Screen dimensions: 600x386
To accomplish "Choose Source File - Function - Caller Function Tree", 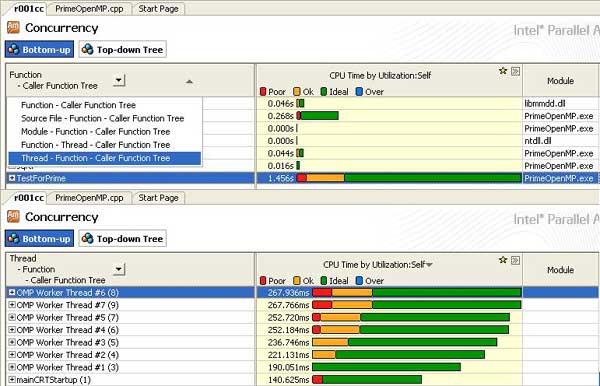I will tap(104, 118).
